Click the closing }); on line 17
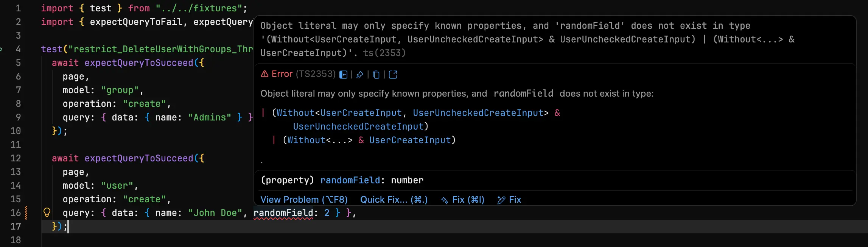 60,227
